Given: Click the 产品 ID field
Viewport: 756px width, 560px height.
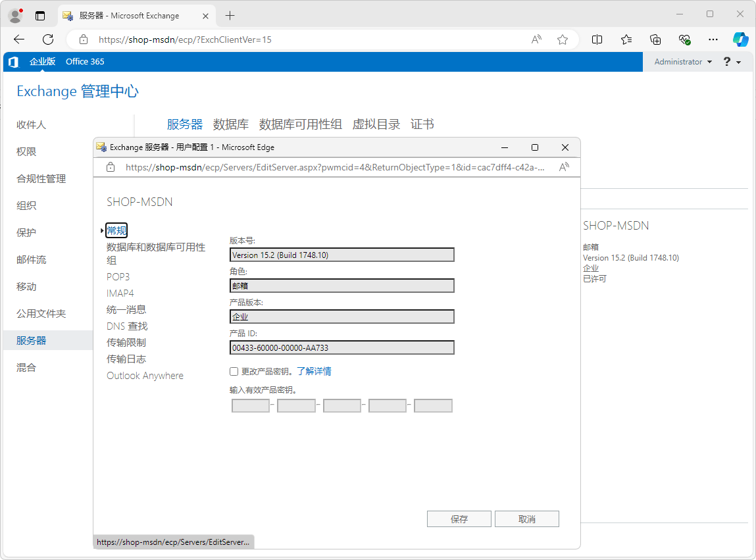Looking at the screenshot, I should [342, 347].
